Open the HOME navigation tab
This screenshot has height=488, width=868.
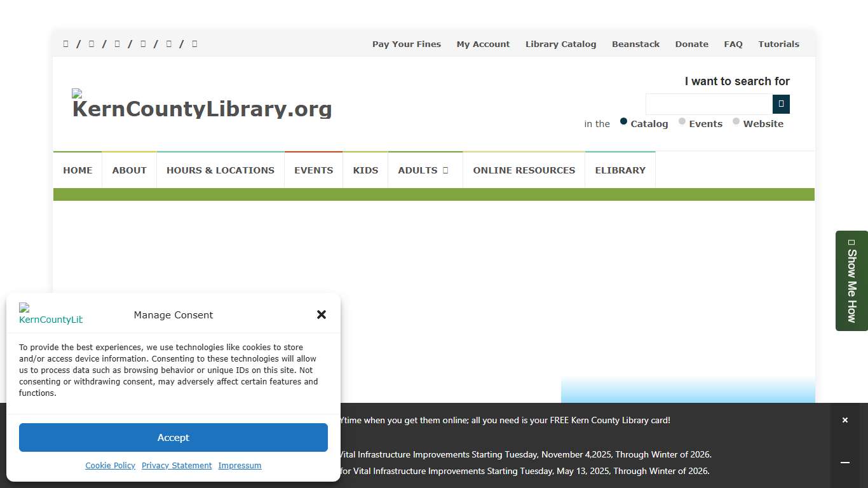tap(78, 170)
